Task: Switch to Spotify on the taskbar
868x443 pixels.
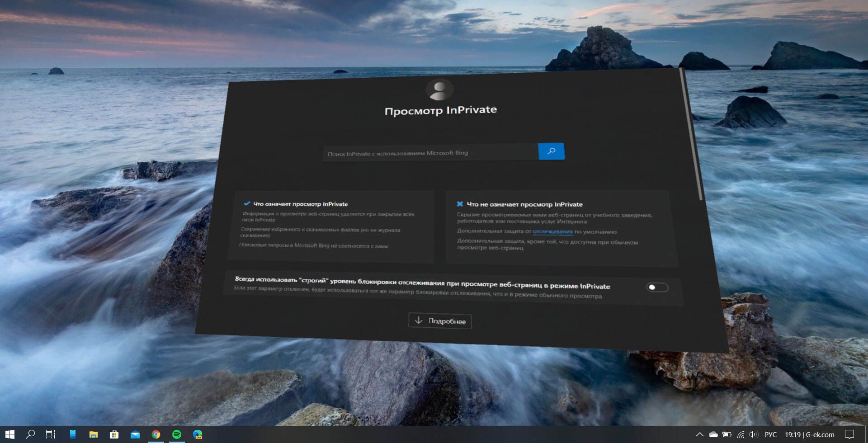Action: click(177, 434)
